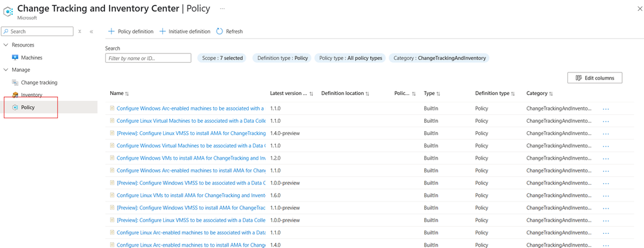This screenshot has height=248, width=644.
Task: Open ellipsis menu for the 1.4.0-preview row
Action: pyautogui.click(x=605, y=134)
